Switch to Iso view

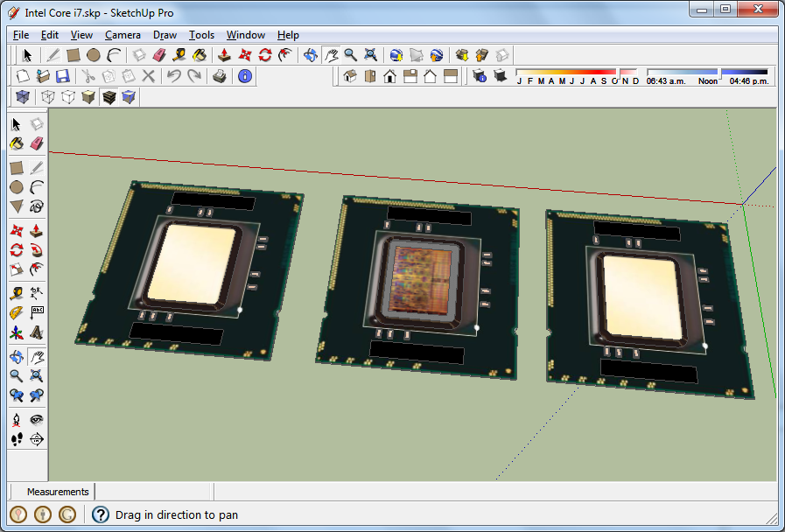[350, 76]
